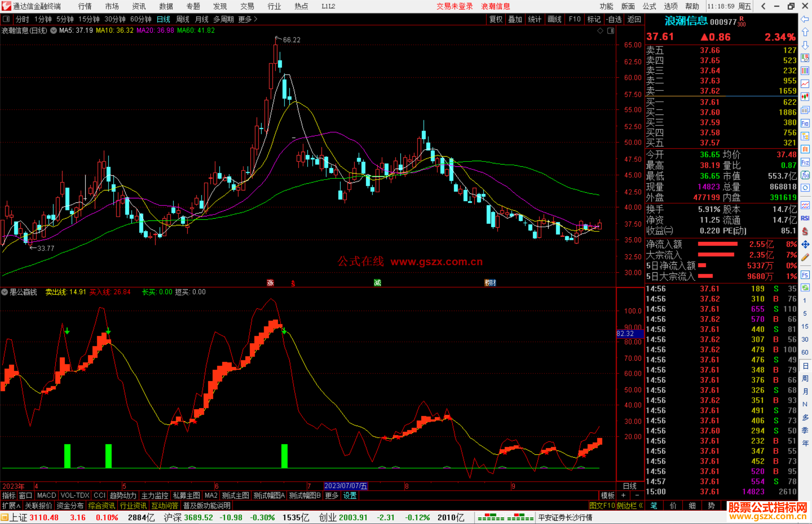
Task: Click the 交易未登录 login link
Action: coord(454,6)
